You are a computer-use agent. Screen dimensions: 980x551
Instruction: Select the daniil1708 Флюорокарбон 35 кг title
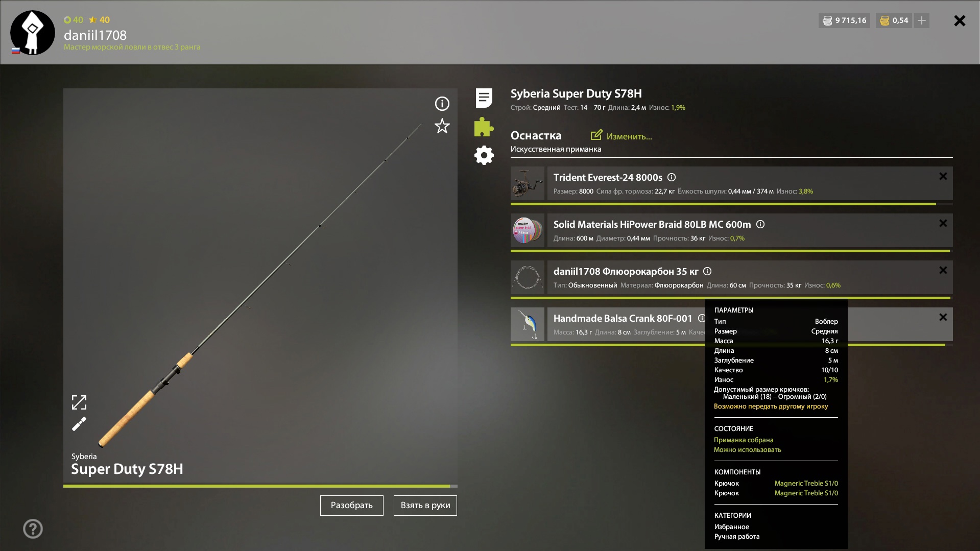tap(626, 271)
